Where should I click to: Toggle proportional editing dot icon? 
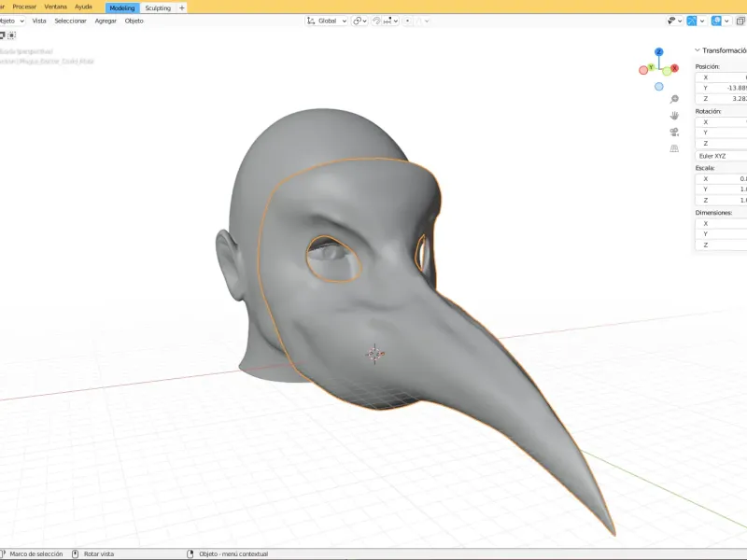click(407, 21)
